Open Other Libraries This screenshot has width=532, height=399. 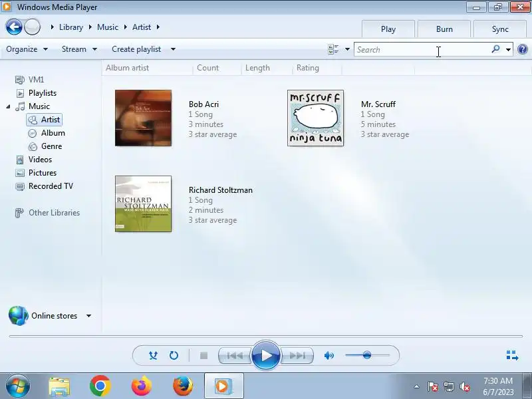coord(47,213)
